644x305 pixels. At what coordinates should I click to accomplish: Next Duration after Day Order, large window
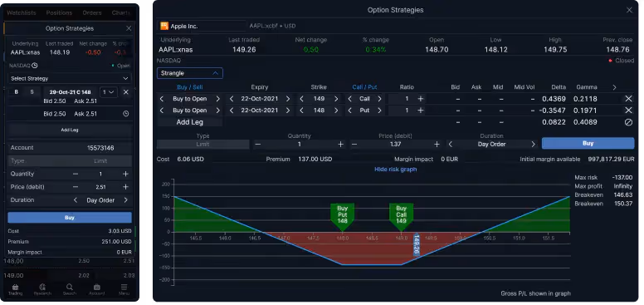[x=533, y=145]
